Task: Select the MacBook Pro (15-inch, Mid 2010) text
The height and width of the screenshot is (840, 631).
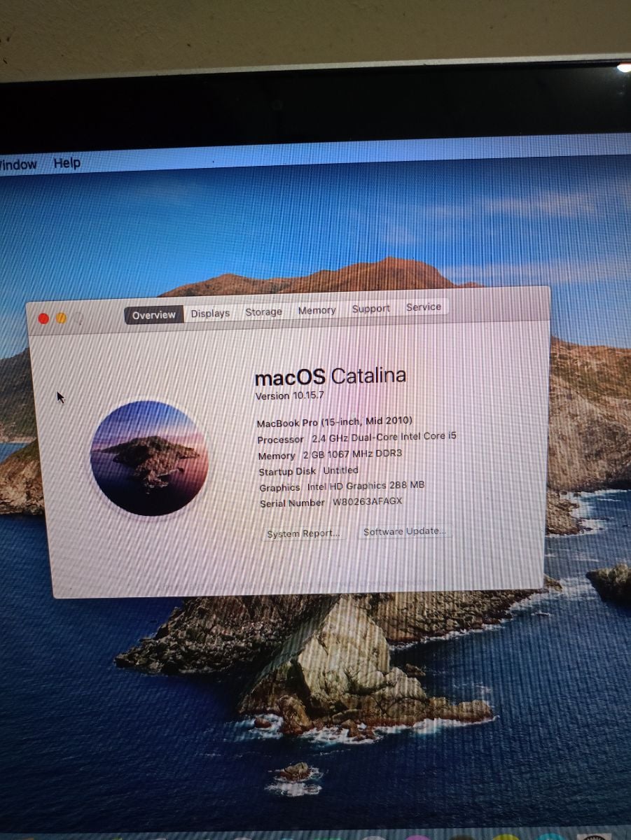Action: 335,422
